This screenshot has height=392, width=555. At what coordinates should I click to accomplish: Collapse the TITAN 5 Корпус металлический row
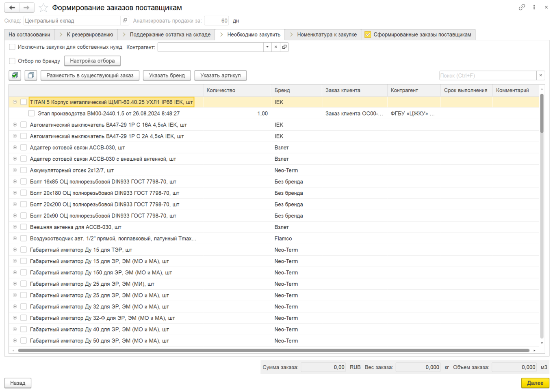pos(15,102)
